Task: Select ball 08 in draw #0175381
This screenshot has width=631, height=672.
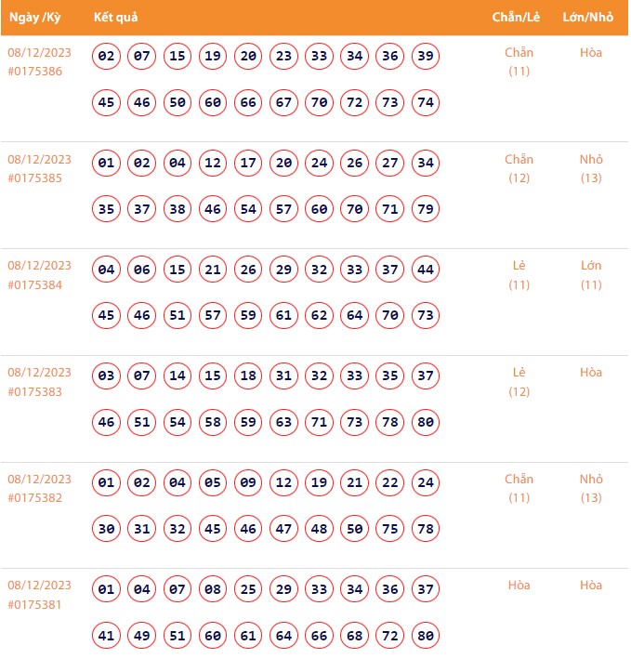Action: (213, 590)
